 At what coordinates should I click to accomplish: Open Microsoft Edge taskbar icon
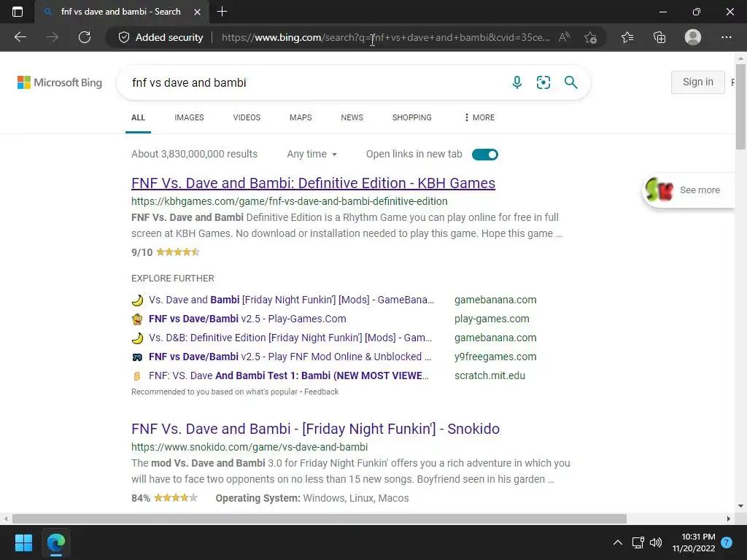pos(56,542)
